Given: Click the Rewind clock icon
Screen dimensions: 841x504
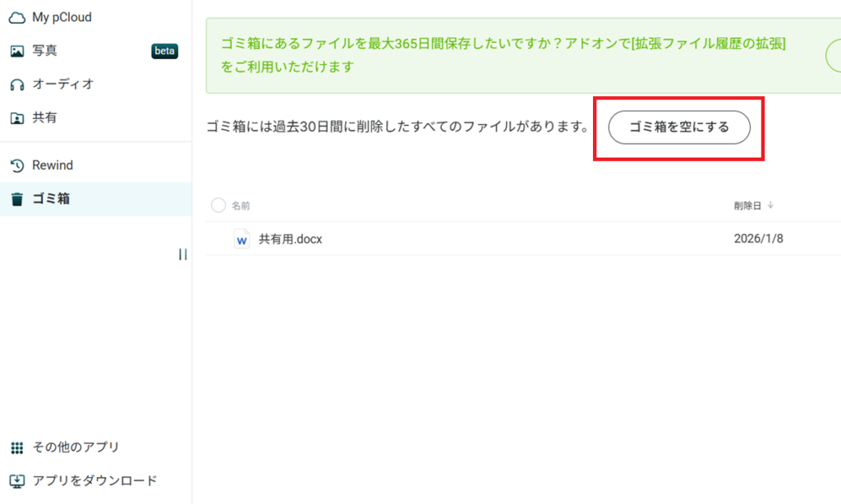Looking at the screenshot, I should click(16, 166).
